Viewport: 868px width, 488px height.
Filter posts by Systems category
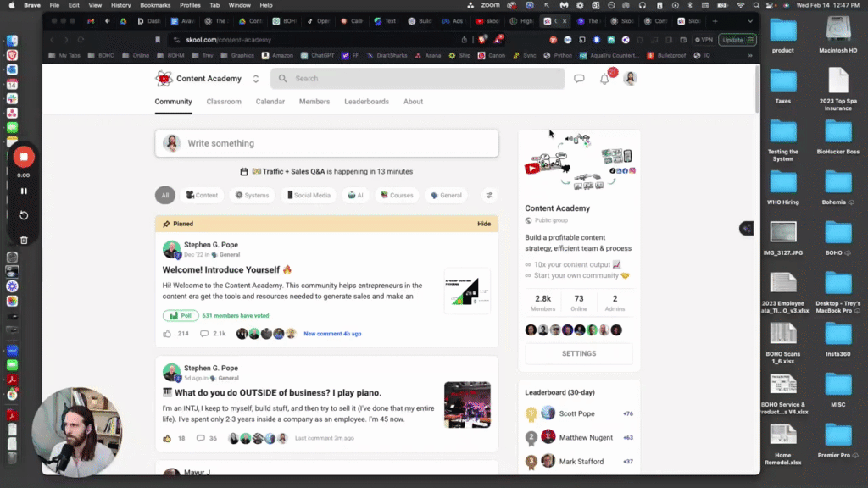pyautogui.click(x=252, y=196)
